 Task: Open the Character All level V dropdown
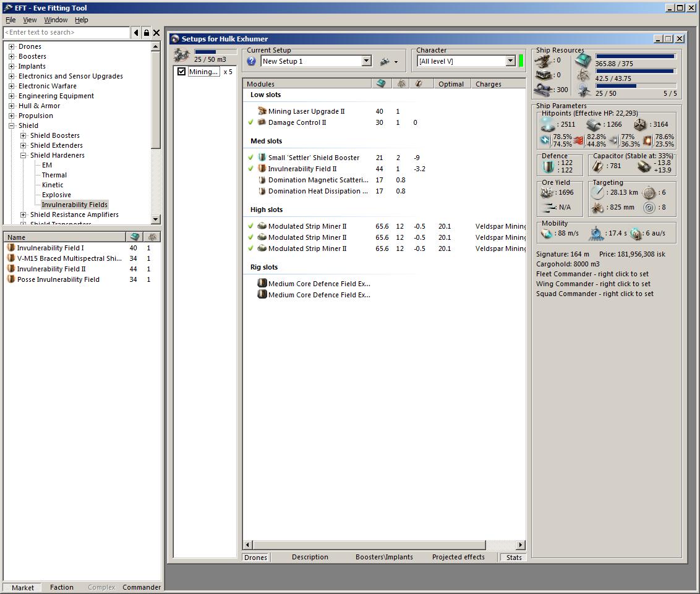pyautogui.click(x=510, y=61)
